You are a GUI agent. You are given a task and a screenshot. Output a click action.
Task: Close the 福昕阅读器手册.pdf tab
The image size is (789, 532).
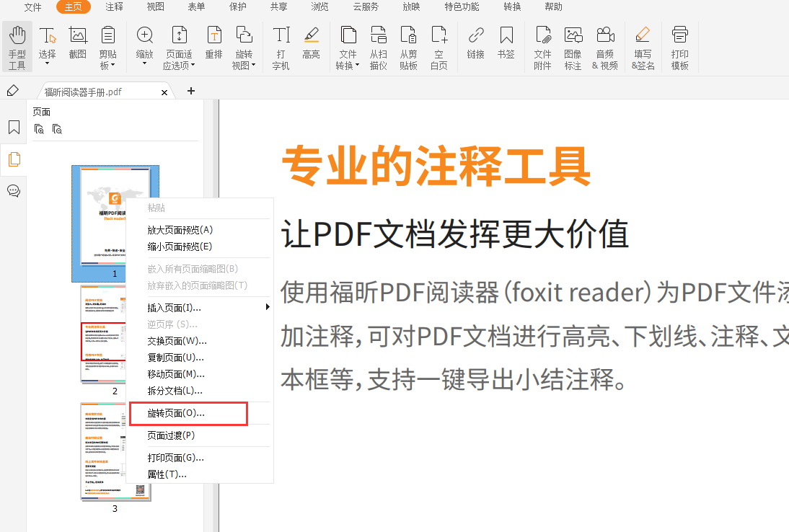click(x=164, y=92)
